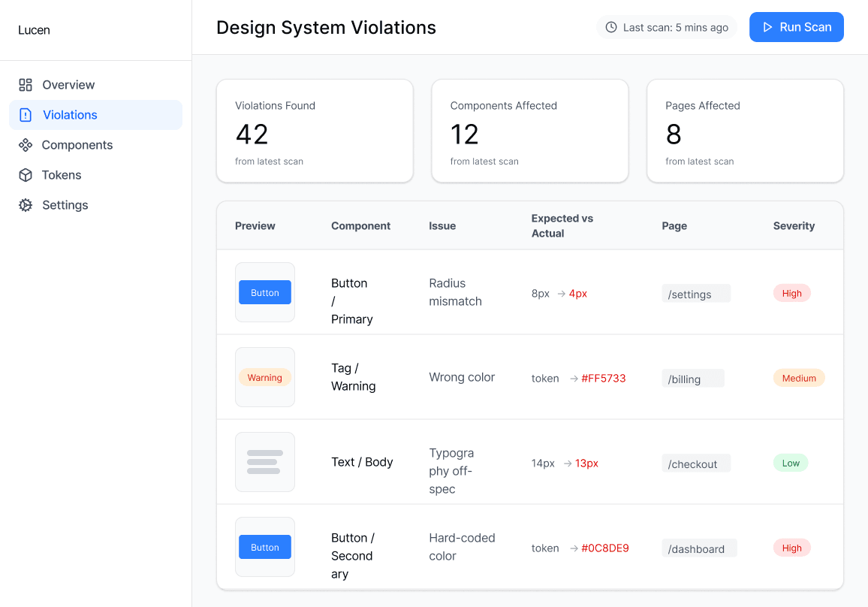Screen dimensions: 868x607
Task: Click the clock icon beside last scan time
Action: (612, 26)
